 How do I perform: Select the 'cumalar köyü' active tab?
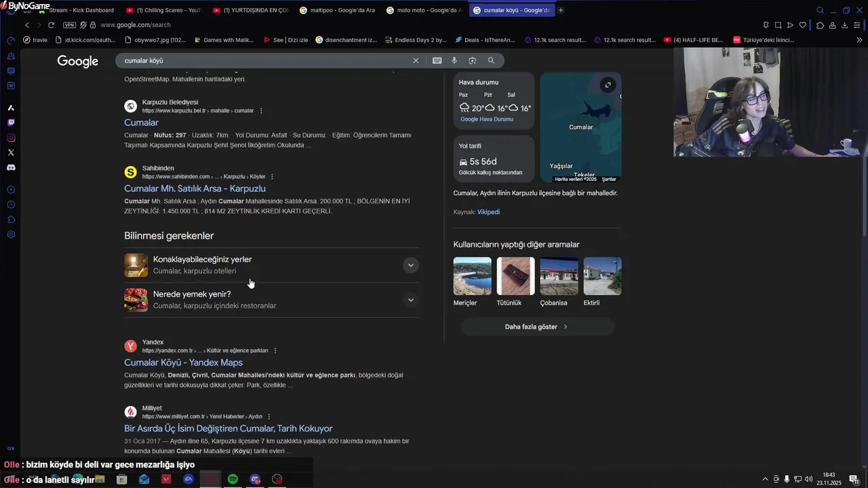click(x=511, y=10)
